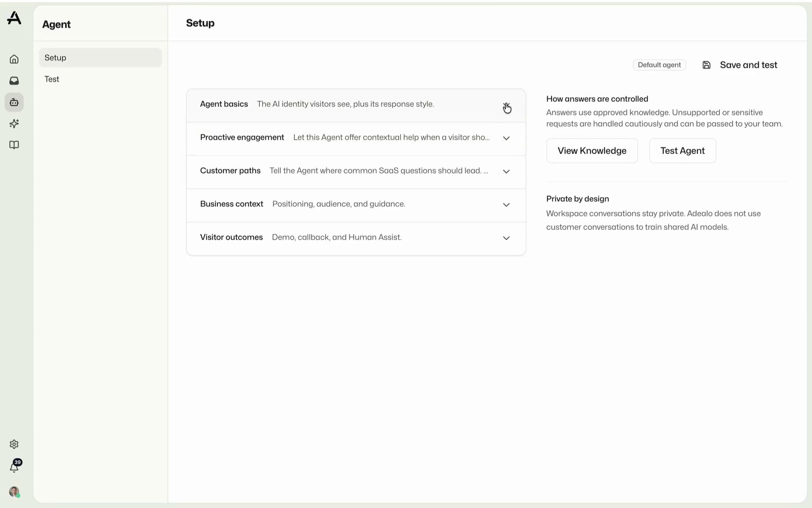Click the 'Customer paths' title text
This screenshot has height=508, width=812.
pos(230,171)
